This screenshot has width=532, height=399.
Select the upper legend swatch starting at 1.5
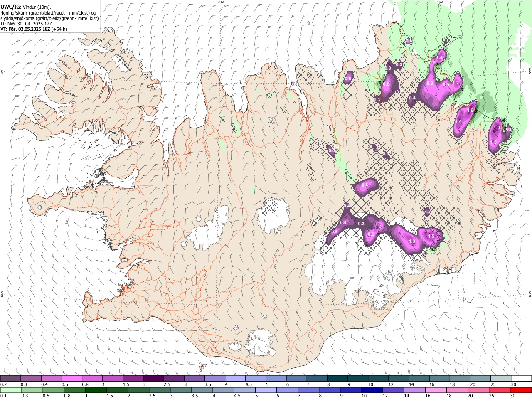(133, 379)
